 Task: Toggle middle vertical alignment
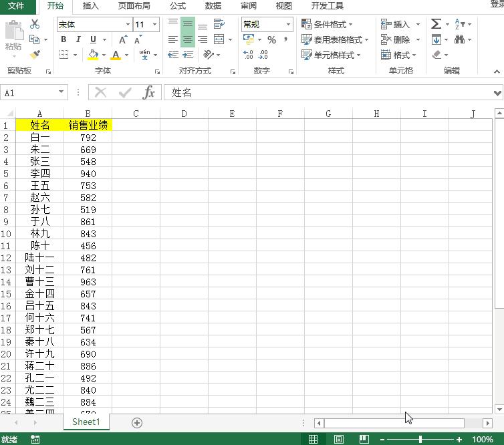188,24
